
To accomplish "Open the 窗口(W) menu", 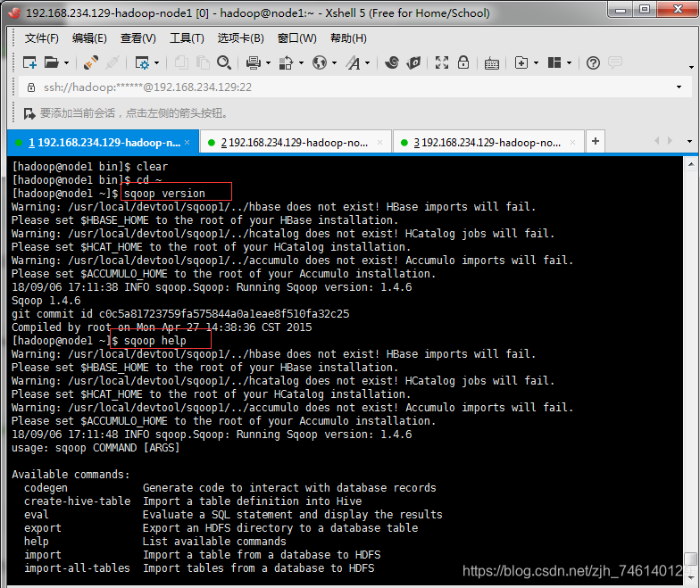I will 296,38.
